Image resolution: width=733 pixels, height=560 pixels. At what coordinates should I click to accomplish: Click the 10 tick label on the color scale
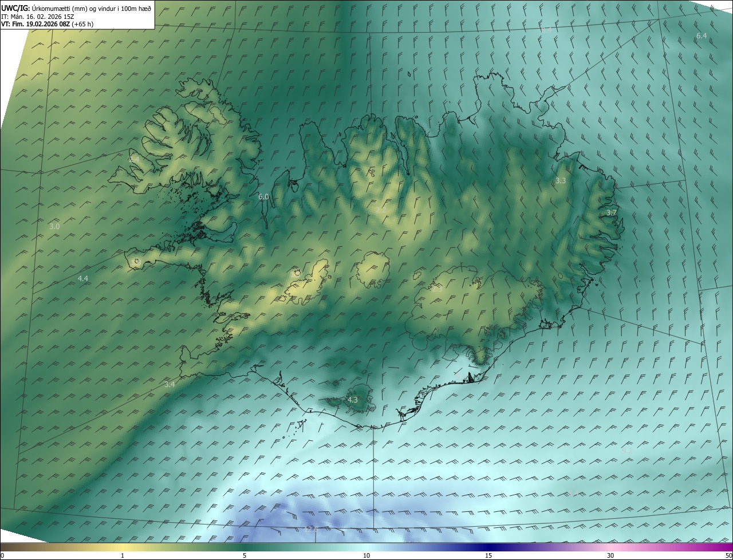click(366, 555)
